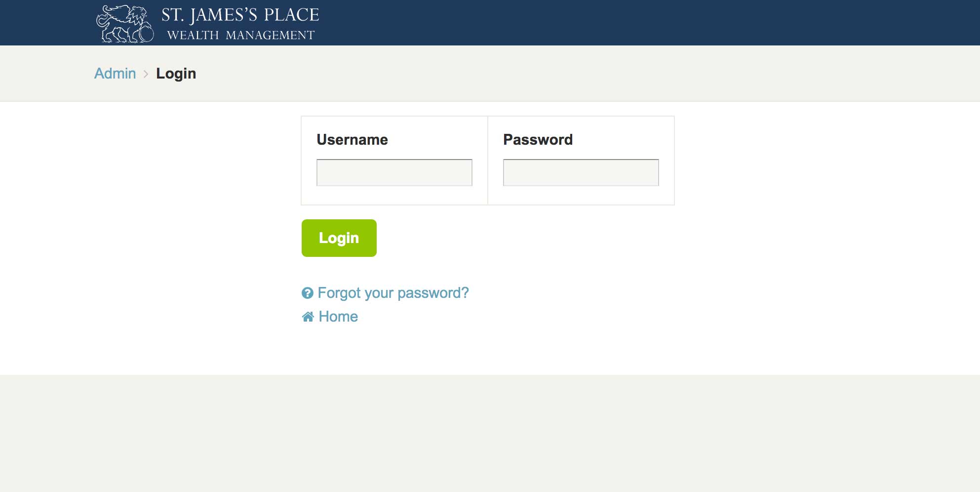Screen dimensions: 980x492
Task: Click the Username field label
Action: point(352,140)
